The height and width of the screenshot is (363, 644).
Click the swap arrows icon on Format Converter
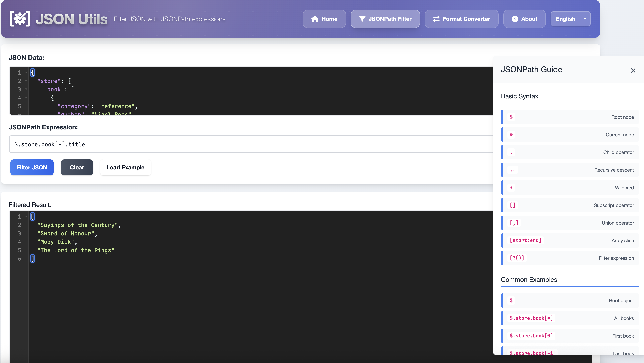click(436, 19)
